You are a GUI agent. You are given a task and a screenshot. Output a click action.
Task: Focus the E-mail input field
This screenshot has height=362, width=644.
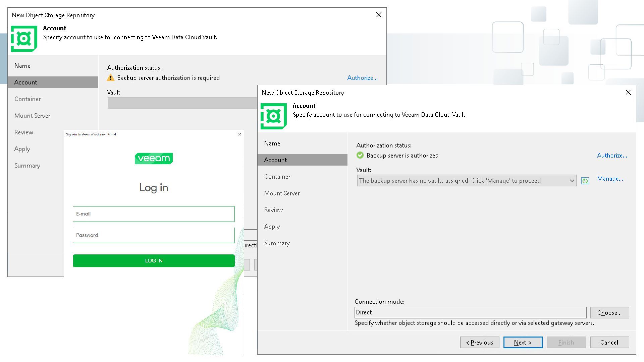pyautogui.click(x=154, y=214)
